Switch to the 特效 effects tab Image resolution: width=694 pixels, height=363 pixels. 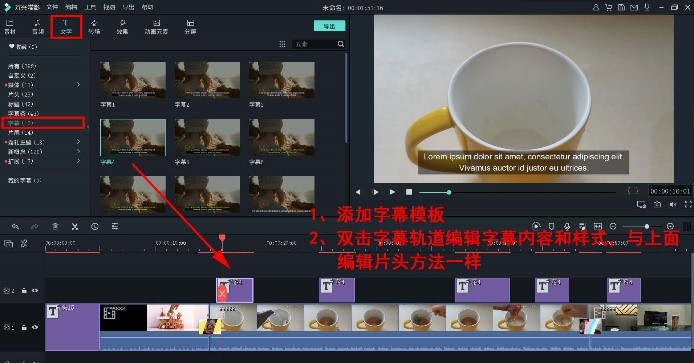122,27
